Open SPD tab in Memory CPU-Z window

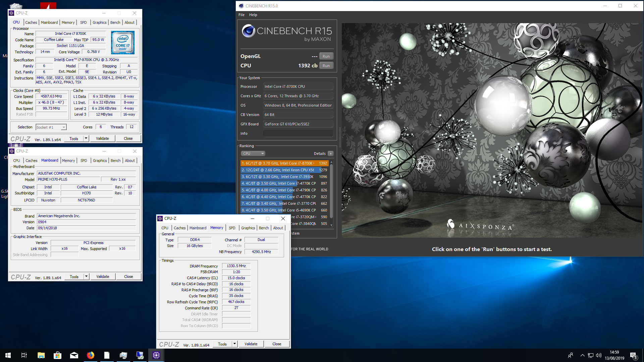(232, 228)
